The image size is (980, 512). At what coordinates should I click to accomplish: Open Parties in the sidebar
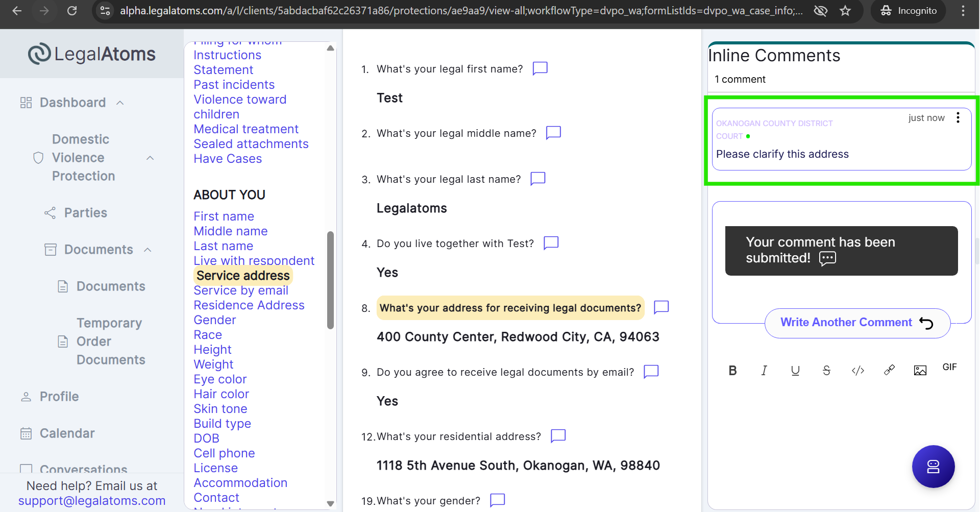tap(85, 213)
